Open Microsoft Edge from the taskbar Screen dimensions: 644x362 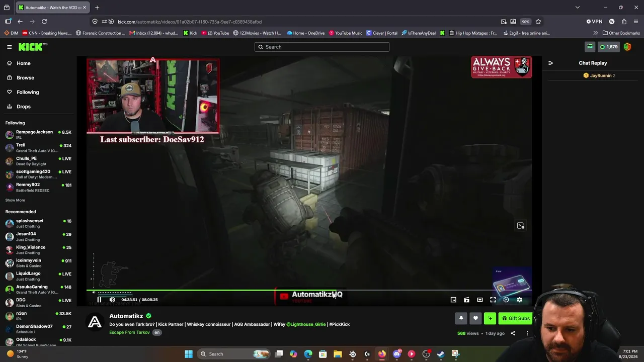click(308, 354)
